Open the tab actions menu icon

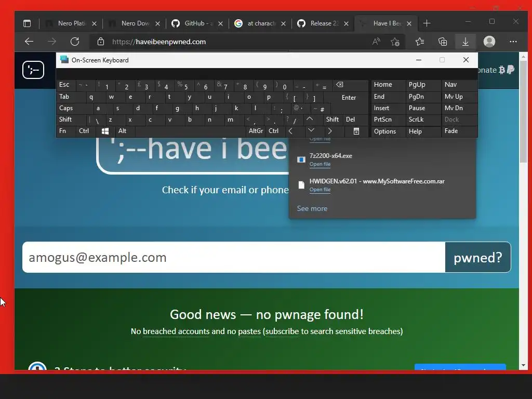27,23
